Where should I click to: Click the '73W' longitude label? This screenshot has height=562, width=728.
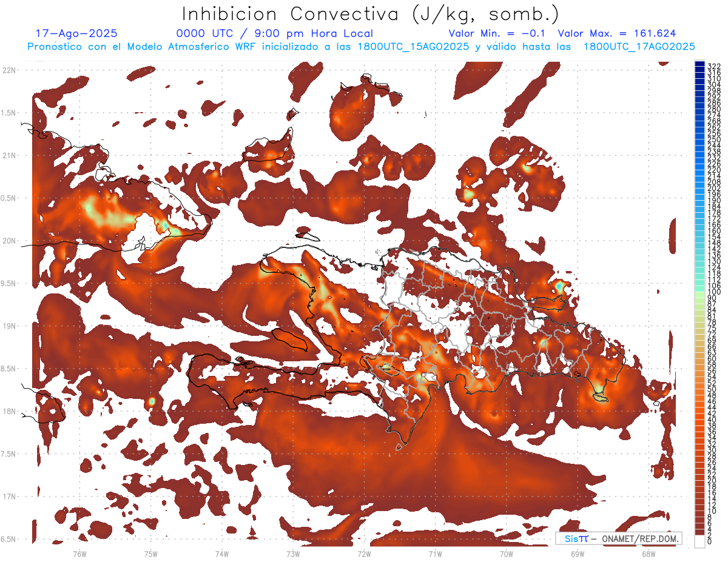click(293, 554)
